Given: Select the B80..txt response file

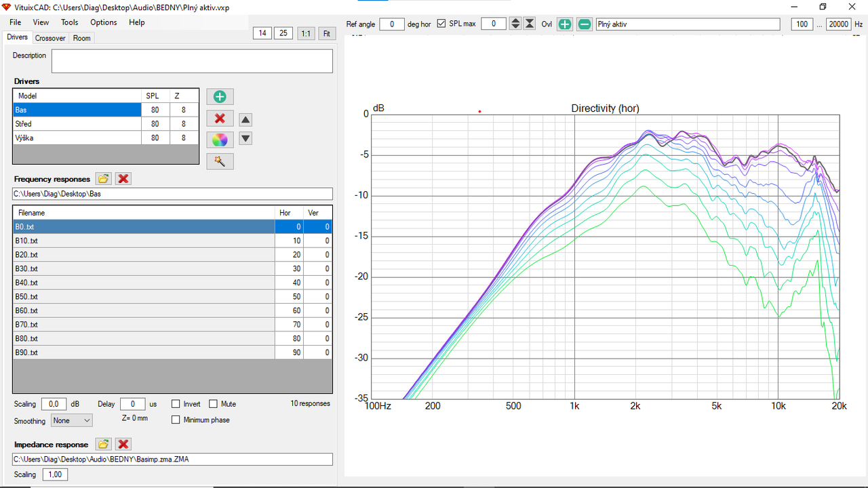Looking at the screenshot, I should [172, 339].
